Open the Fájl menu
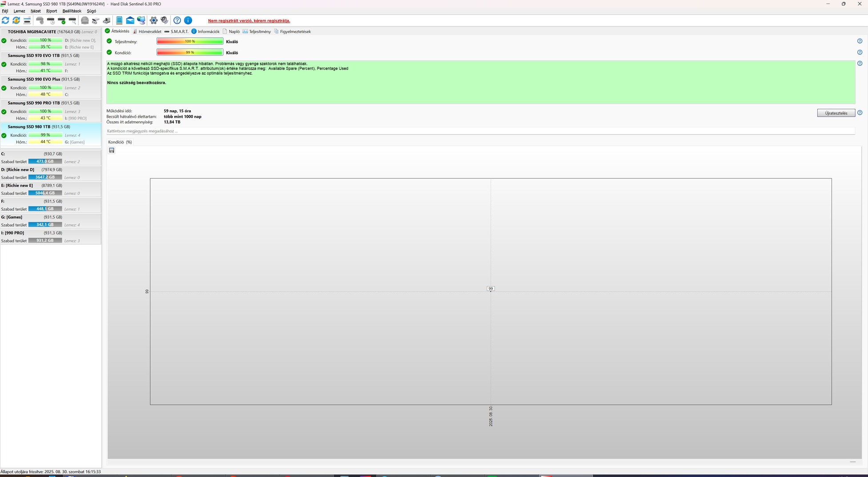Screen dimensions: 868x477 [x=5, y=11]
